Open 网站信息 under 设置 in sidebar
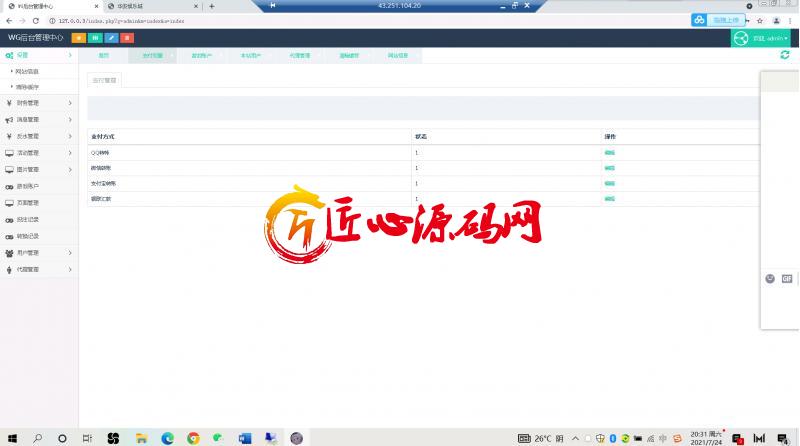 pyautogui.click(x=27, y=71)
